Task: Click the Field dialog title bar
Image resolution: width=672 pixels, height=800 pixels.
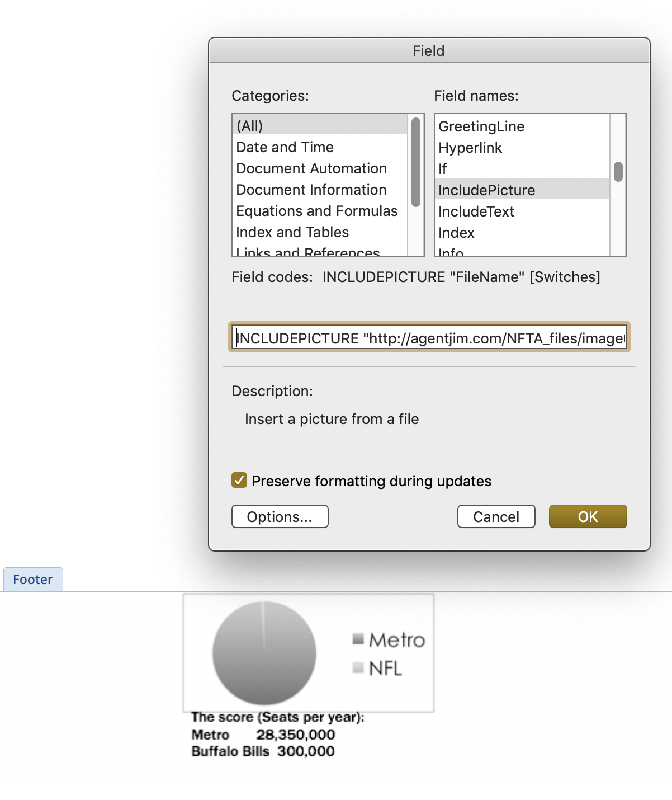Action: [x=429, y=50]
